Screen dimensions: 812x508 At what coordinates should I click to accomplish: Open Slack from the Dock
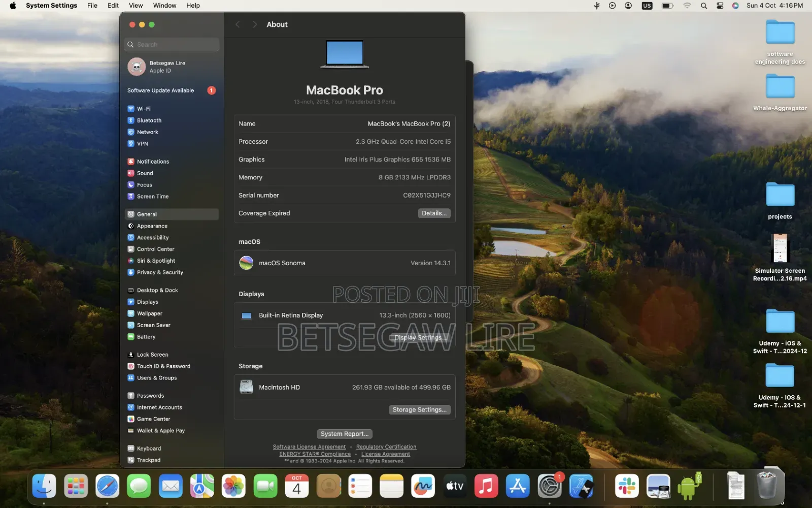click(627, 487)
